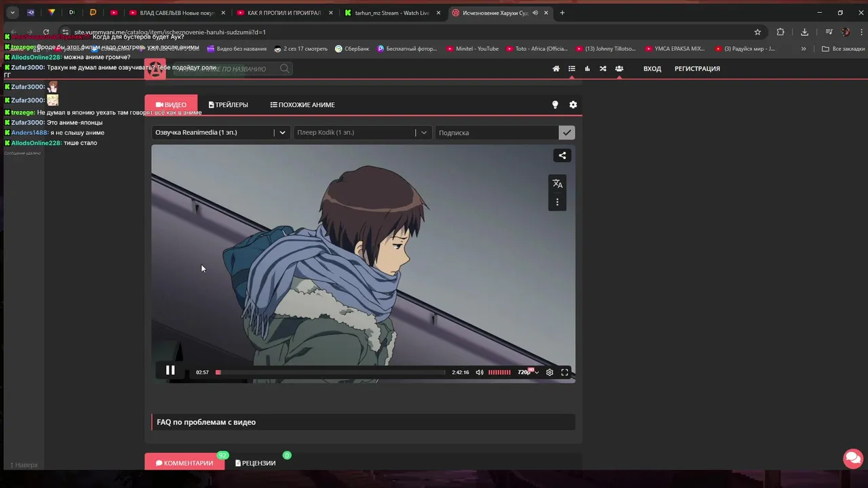Open the СберБанк bookmark

(352, 49)
